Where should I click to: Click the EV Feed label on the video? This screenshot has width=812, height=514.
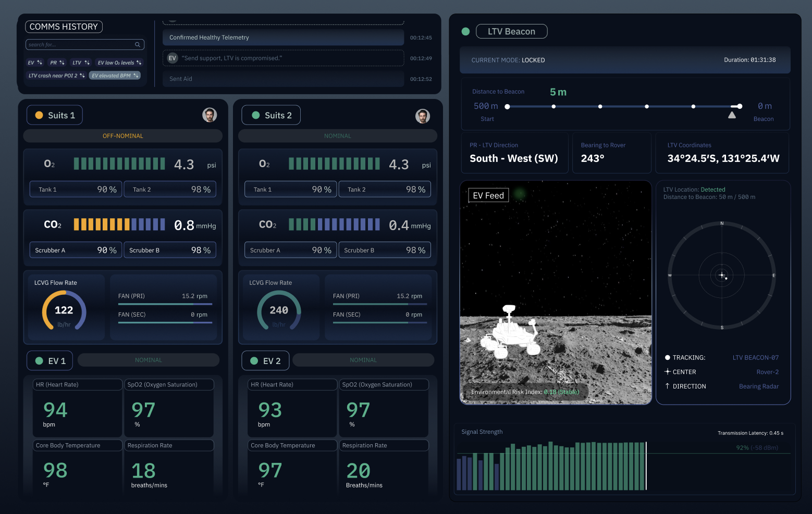488,195
